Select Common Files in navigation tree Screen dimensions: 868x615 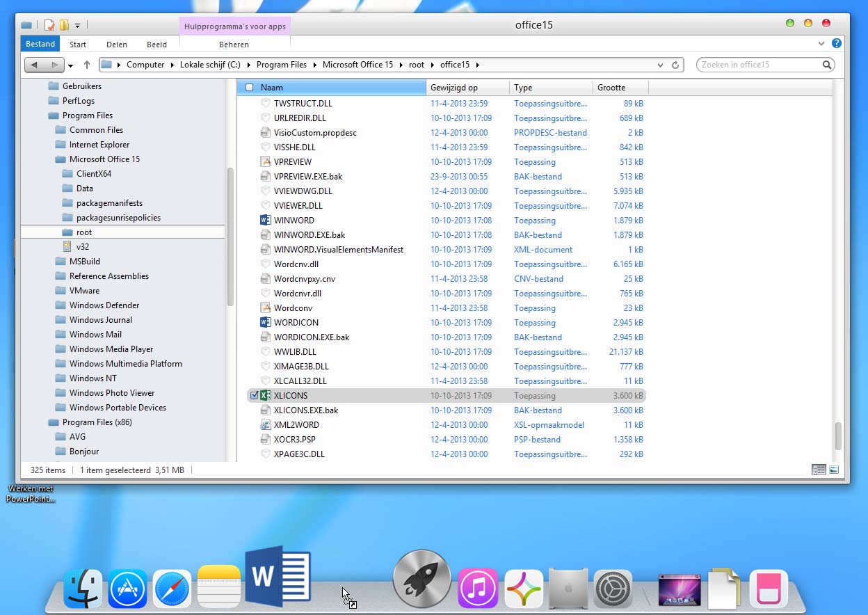[x=96, y=130]
